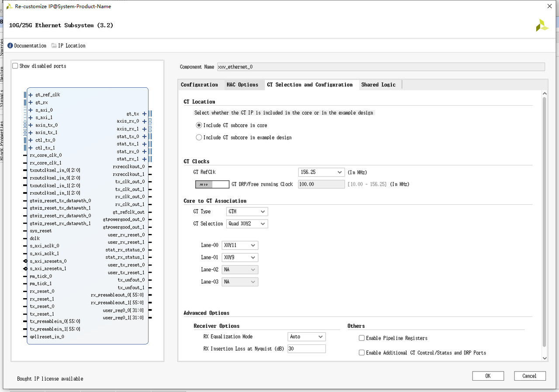Click the OK button
The width and height of the screenshot is (559, 392).
click(488, 376)
